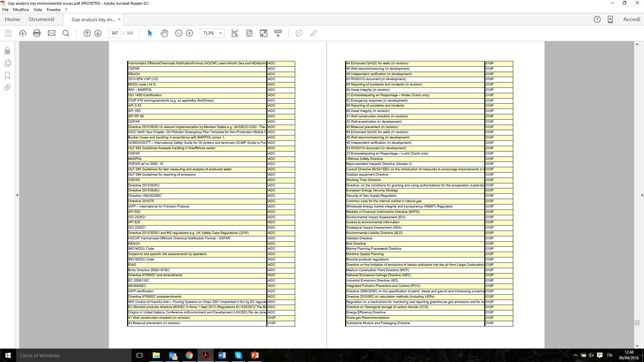This screenshot has width=644, height=362.
Task: Select the arrow selection tool
Action: pos(150,33)
